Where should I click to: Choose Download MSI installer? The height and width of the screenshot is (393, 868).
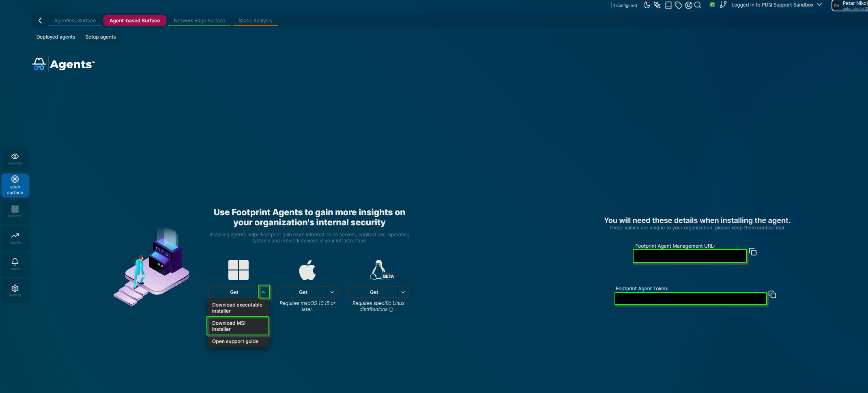point(238,326)
